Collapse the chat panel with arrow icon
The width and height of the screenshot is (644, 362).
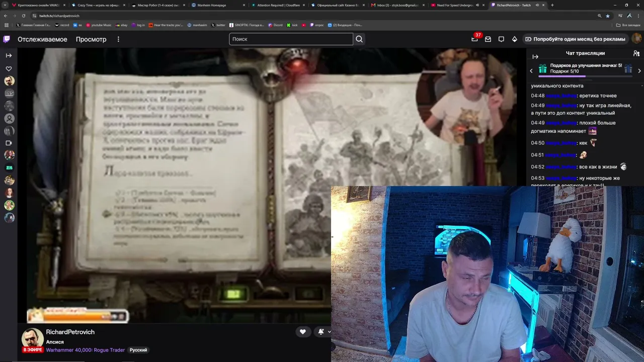(x=535, y=56)
